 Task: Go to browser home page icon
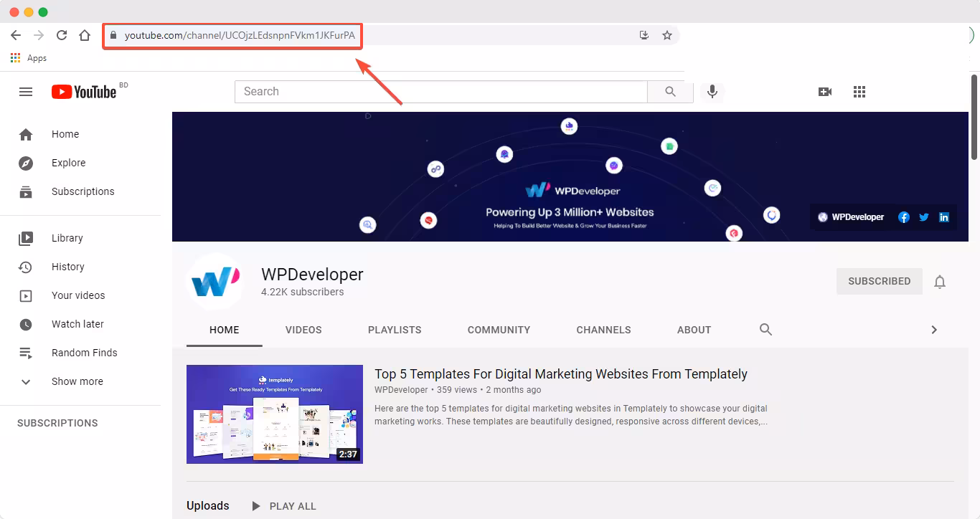pos(85,35)
